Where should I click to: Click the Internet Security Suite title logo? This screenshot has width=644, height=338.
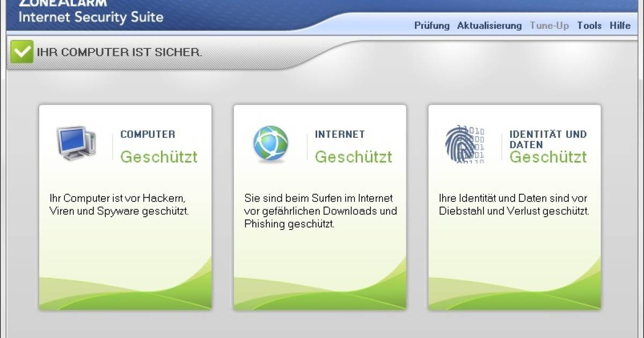(91, 16)
